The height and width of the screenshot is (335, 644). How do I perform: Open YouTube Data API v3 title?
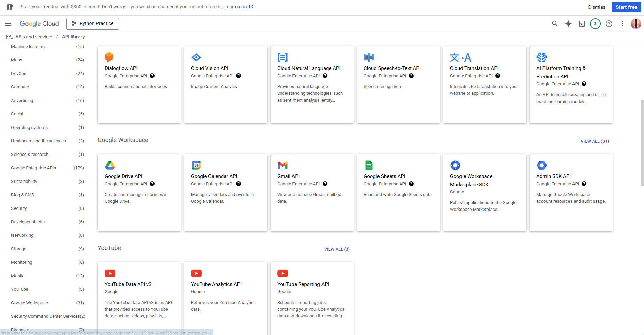coord(128,284)
